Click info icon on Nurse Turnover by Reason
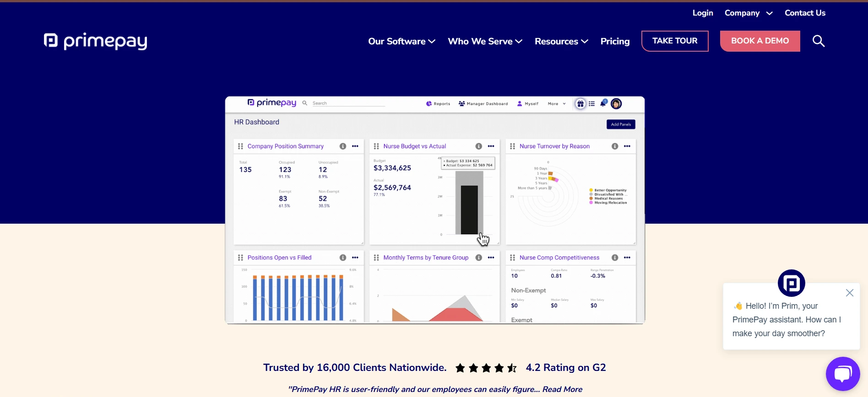The height and width of the screenshot is (397, 868). pos(615,146)
